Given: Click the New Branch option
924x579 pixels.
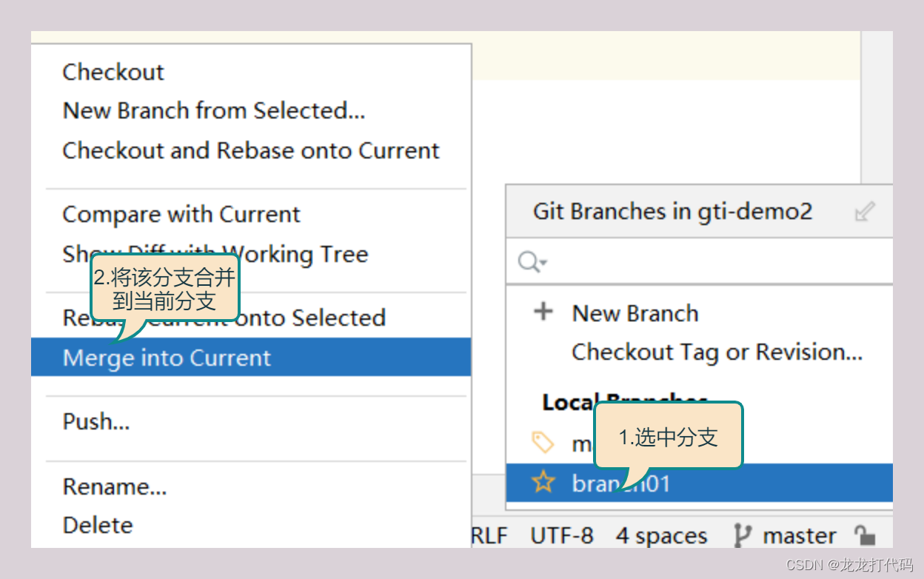Looking at the screenshot, I should (635, 313).
